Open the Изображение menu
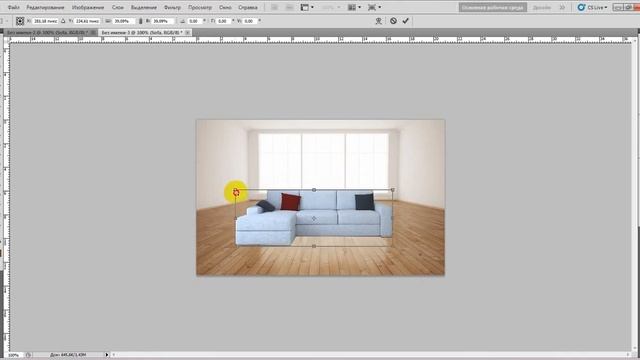The image size is (640, 360). [x=88, y=7]
